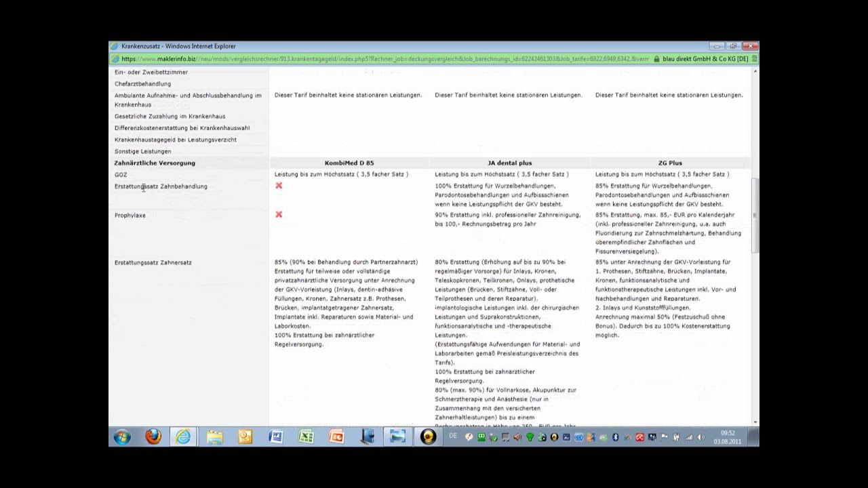Screen dimensions: 868x488
Task: Switch to Internet Explorer taskbar icon
Action: (x=184, y=437)
